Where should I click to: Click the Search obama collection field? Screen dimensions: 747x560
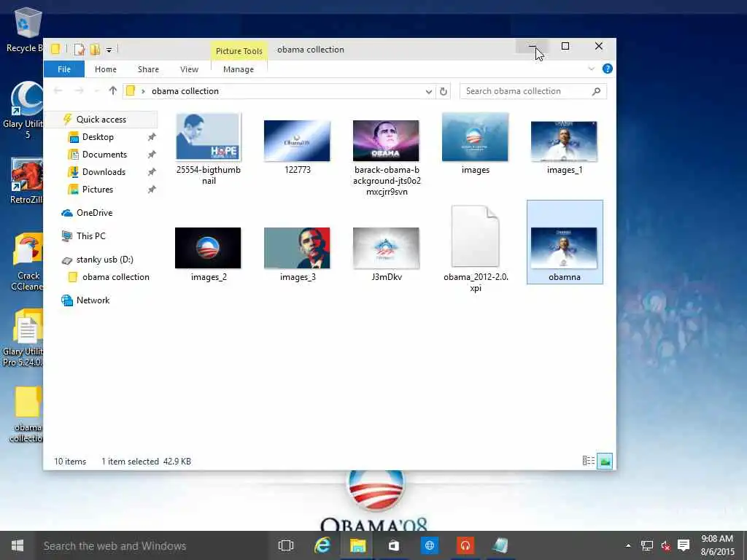[x=533, y=91]
